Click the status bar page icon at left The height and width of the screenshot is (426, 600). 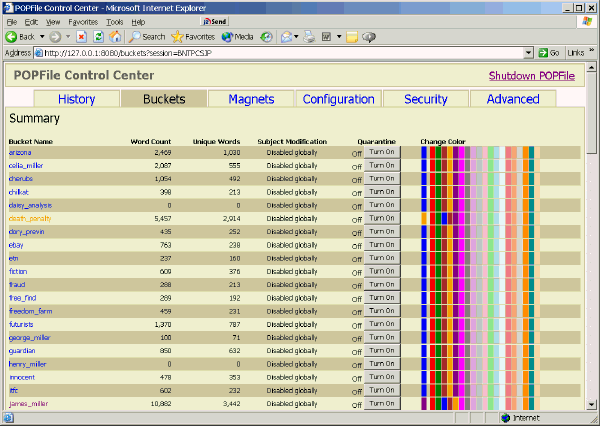pos(8,418)
